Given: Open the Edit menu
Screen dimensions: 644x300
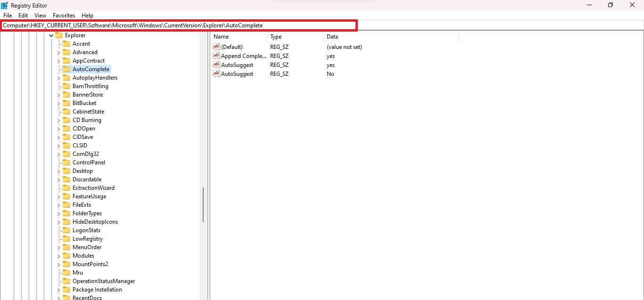Looking at the screenshot, I should (x=23, y=16).
